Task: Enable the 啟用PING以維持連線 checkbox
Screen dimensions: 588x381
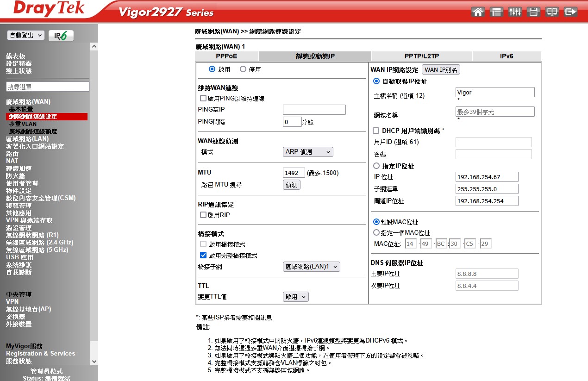Action: point(203,99)
